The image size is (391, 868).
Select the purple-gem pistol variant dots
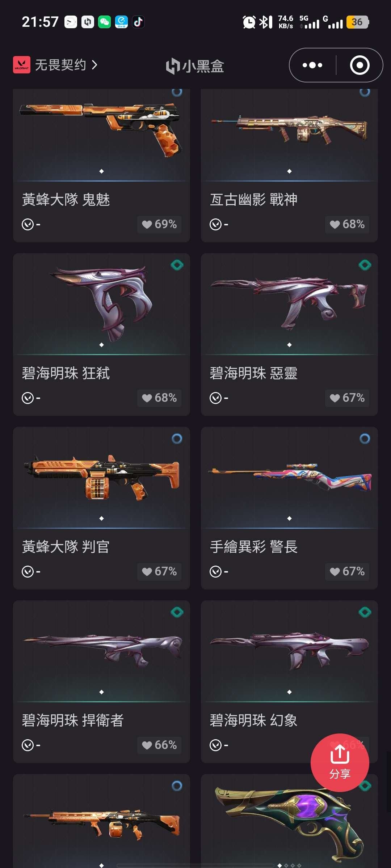pyautogui.click(x=289, y=865)
